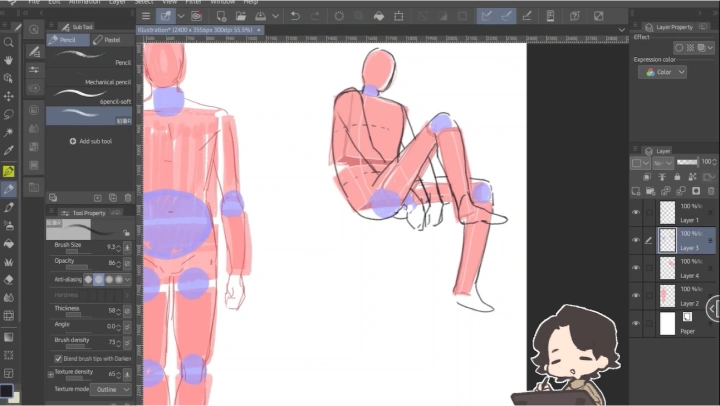Click the Fill icon in command bar
720x406 pixels.
(x=379, y=16)
